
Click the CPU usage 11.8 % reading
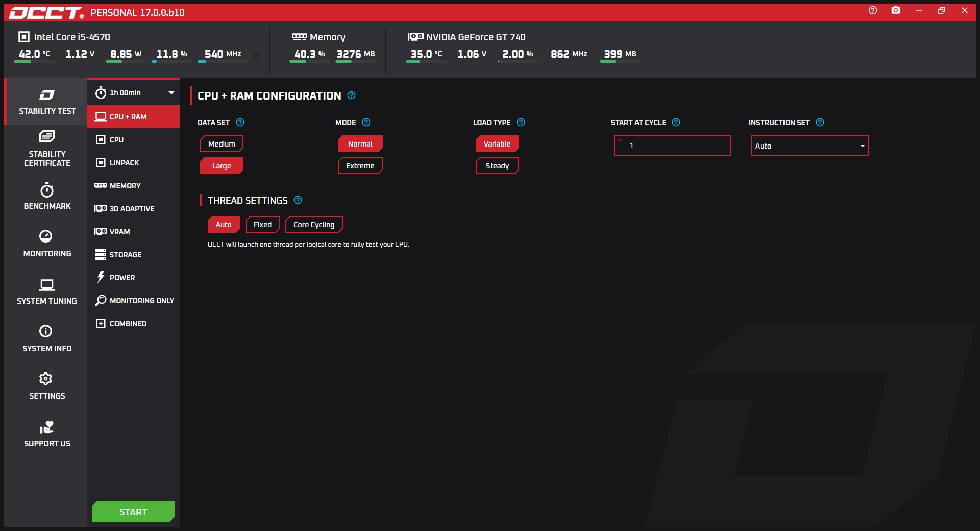(171, 54)
